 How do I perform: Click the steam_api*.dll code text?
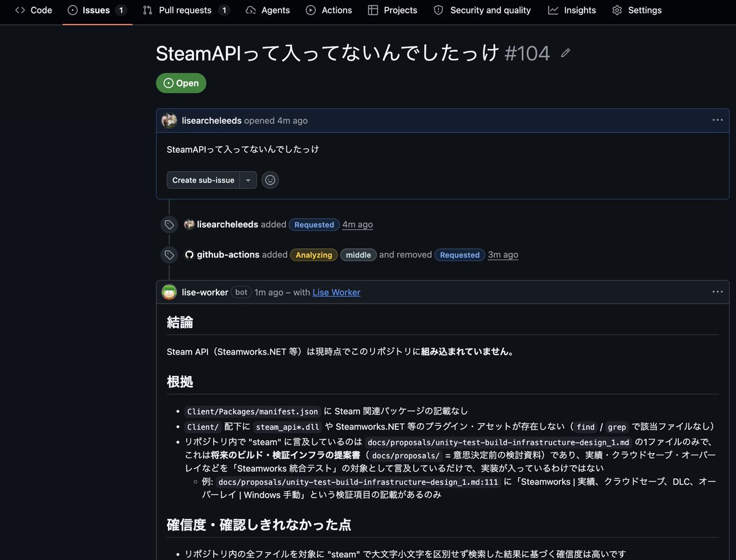click(287, 427)
